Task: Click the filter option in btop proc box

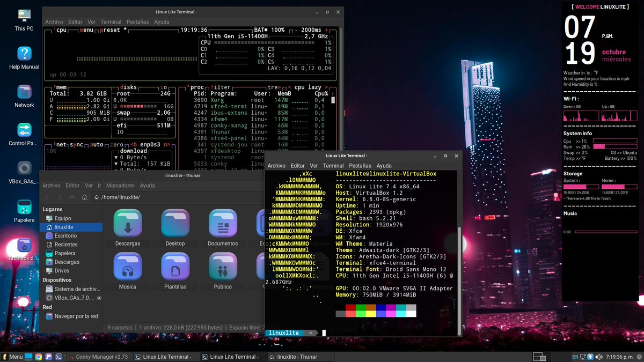Action: tap(220, 87)
